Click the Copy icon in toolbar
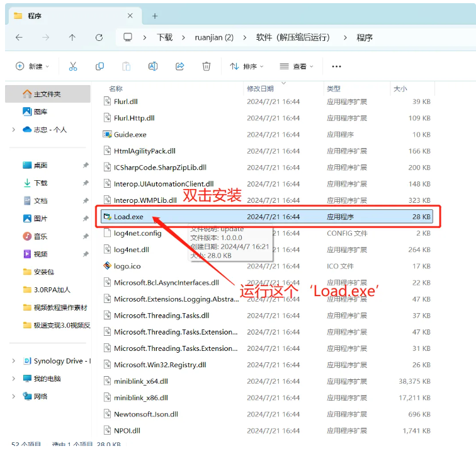The width and height of the screenshot is (476, 458). click(99, 66)
